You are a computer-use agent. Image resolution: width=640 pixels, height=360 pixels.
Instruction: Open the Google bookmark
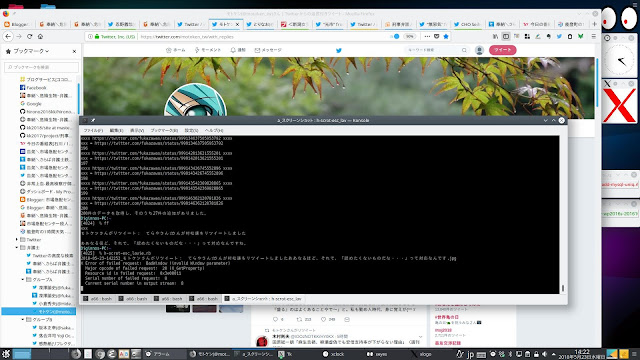[34, 104]
